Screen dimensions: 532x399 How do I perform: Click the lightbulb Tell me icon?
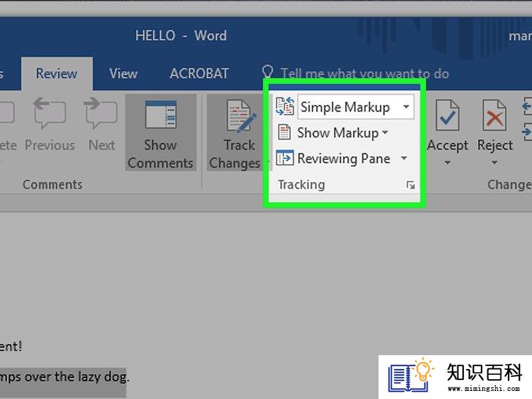[x=267, y=72]
